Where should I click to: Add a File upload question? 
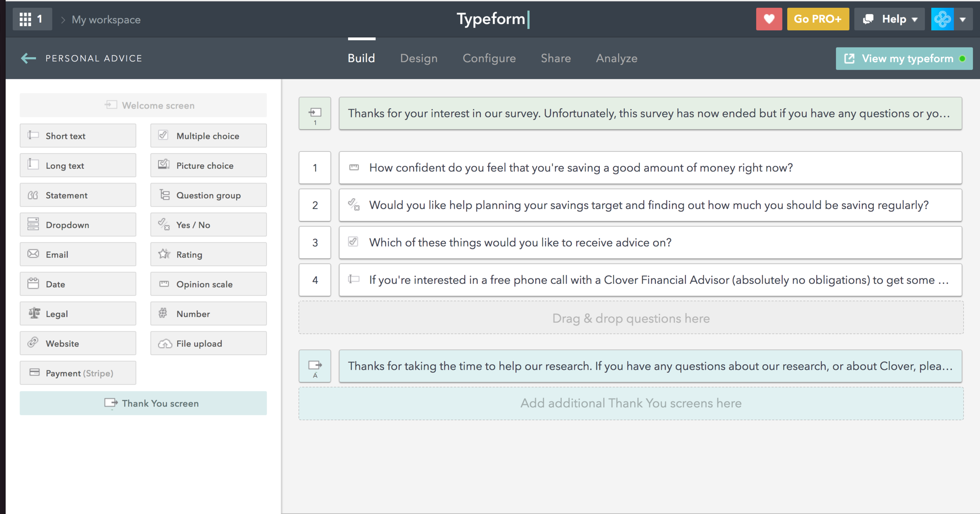(208, 343)
